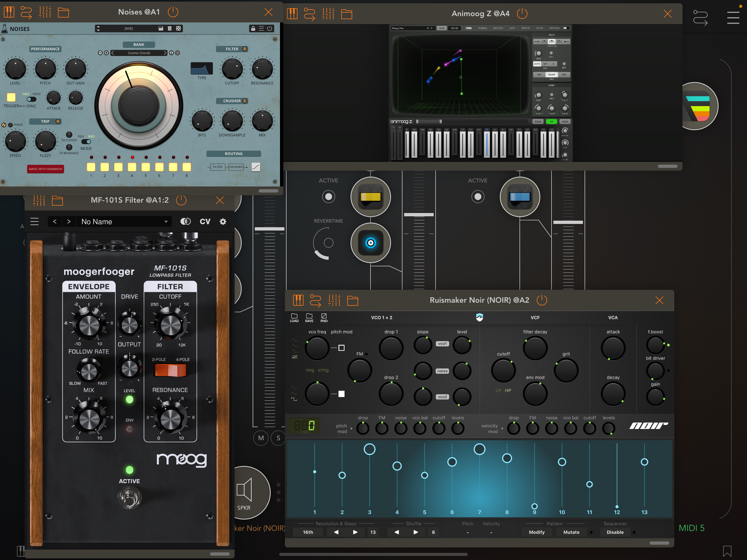This screenshot has height=560, width=747.
Task: Open the Noises bank settings gear
Action: coord(178,53)
